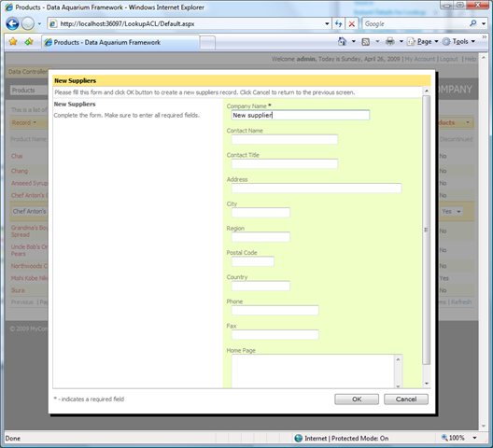Open the Page menu dropdown

[x=423, y=41]
